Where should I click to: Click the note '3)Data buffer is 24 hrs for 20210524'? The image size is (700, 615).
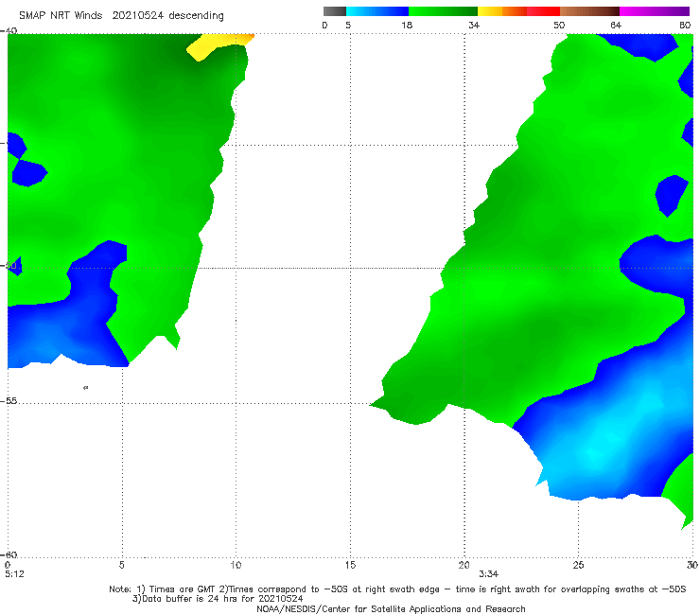click(218, 599)
